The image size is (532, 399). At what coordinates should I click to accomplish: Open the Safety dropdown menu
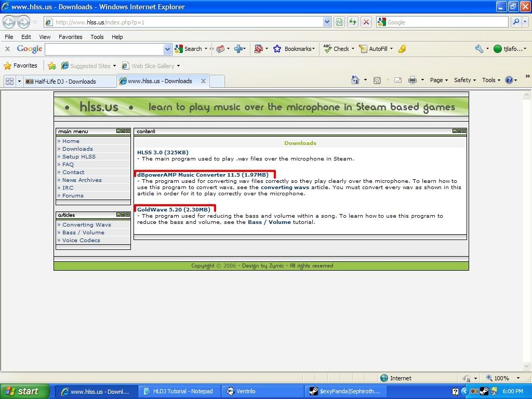point(464,80)
